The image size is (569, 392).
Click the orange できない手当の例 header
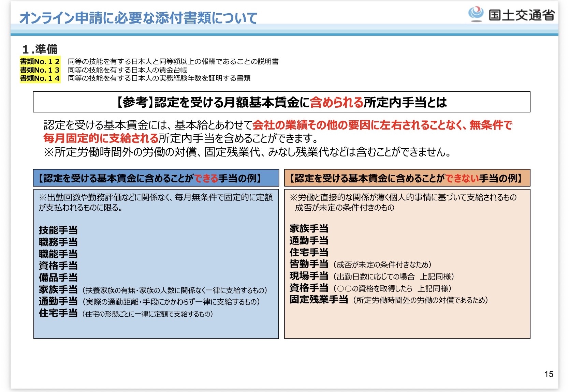(x=407, y=178)
